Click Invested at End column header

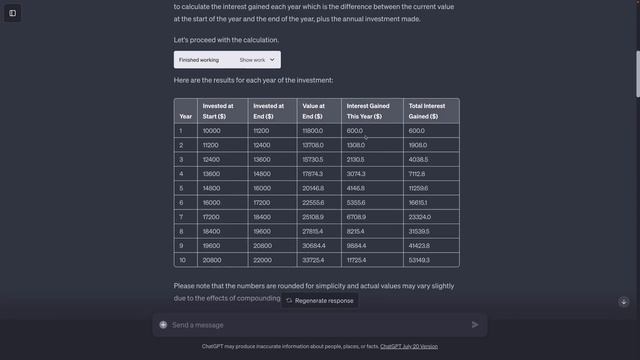[x=273, y=111]
